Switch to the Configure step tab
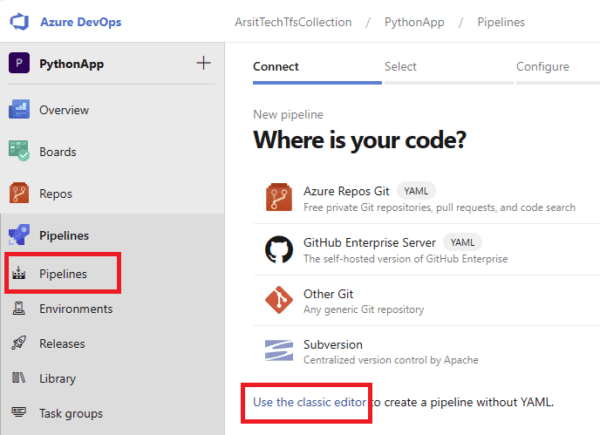Viewport: 600px width, 435px height. (x=542, y=67)
